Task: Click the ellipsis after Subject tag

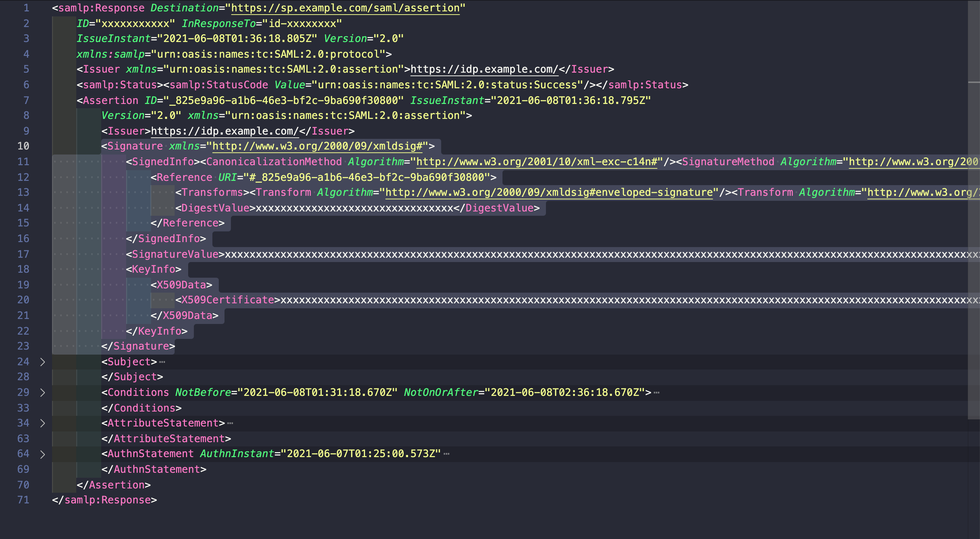Action: 163,362
